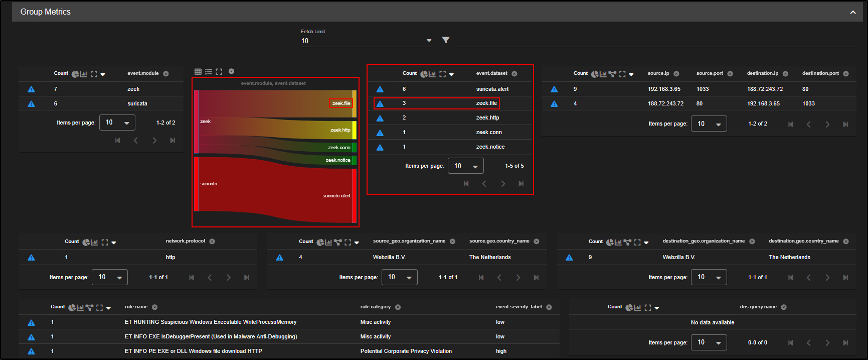
Task: Show bar chart for event.dataset group
Action: coord(432,74)
